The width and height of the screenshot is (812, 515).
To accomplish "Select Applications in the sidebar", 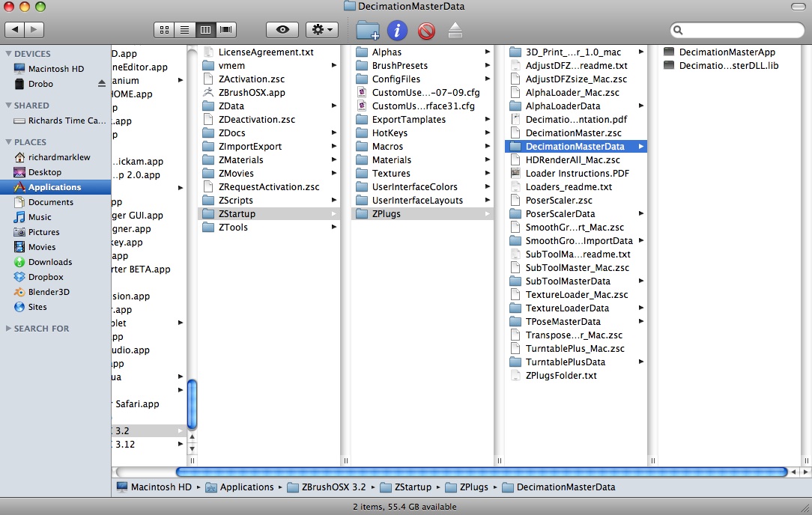I will 55,187.
